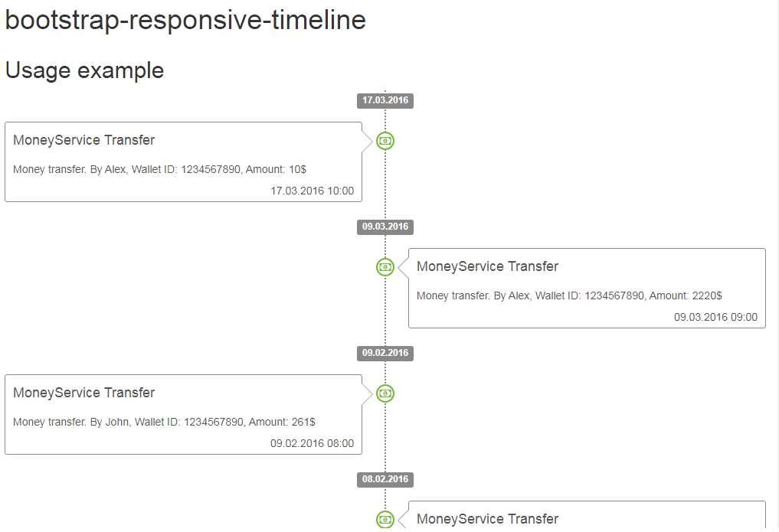The width and height of the screenshot is (779, 532).
Task: Select the 08.02.2016 date marker
Action: click(x=385, y=479)
